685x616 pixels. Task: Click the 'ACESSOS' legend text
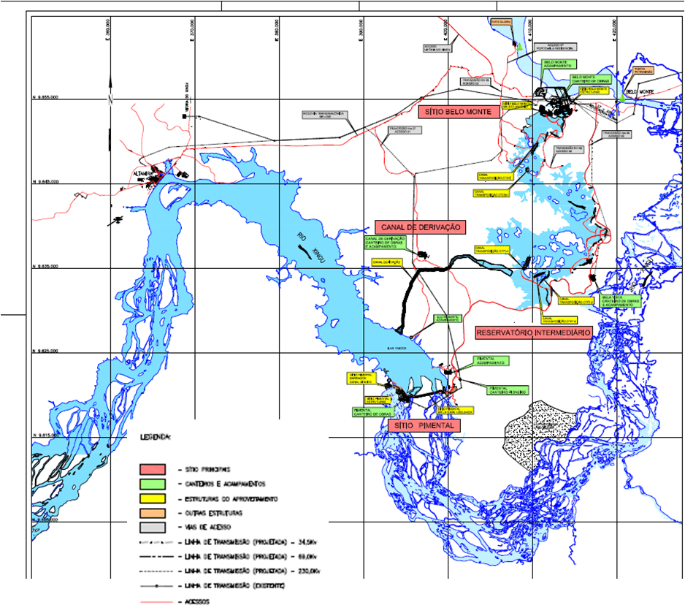coord(197,602)
